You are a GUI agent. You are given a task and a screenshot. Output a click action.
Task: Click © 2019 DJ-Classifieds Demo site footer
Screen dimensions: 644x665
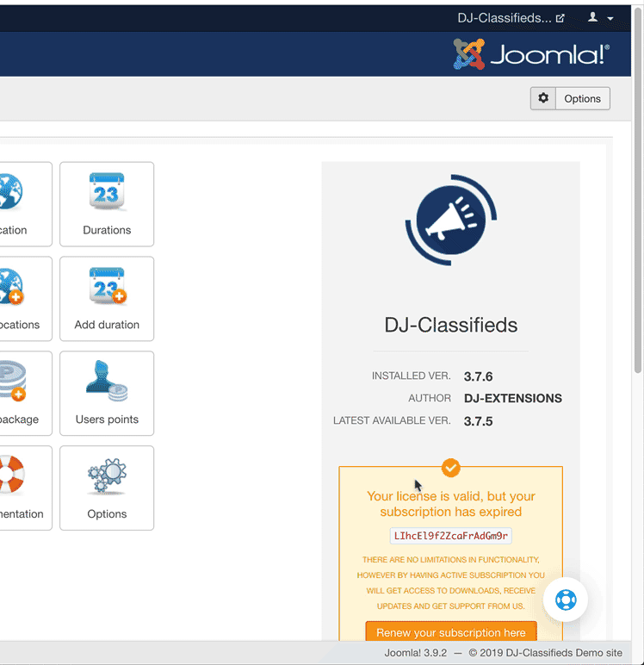(x=546, y=653)
